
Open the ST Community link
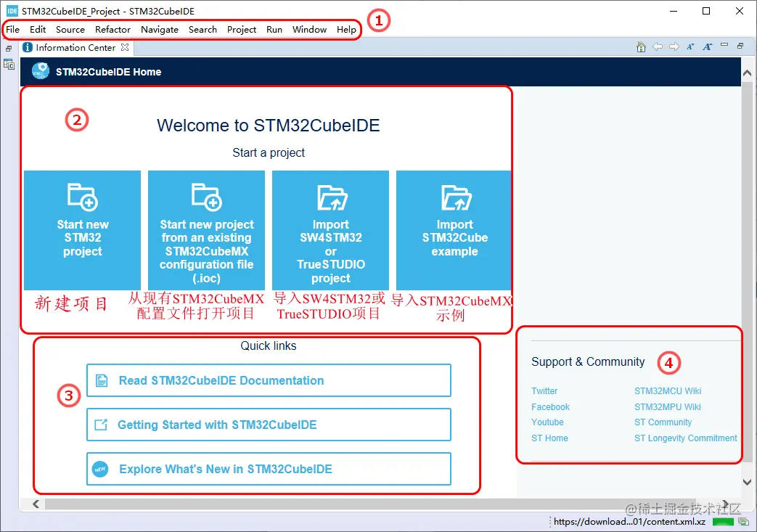click(663, 422)
